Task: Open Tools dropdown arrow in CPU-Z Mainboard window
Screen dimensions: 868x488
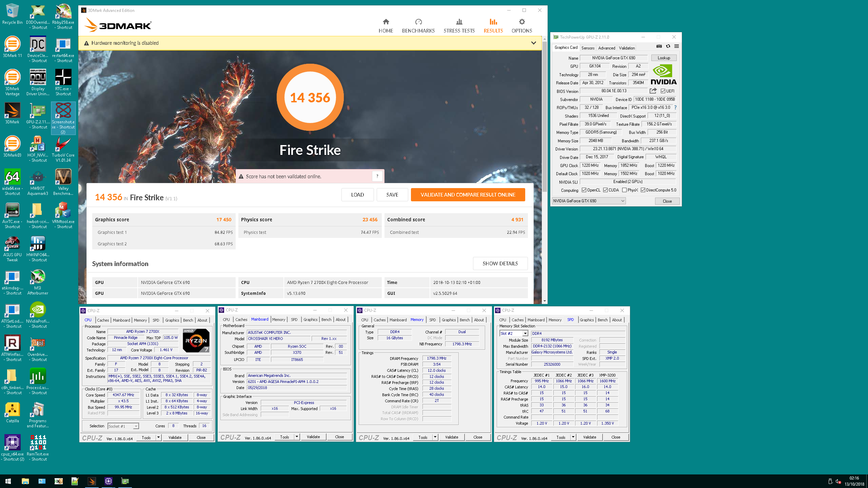Action: (x=297, y=437)
